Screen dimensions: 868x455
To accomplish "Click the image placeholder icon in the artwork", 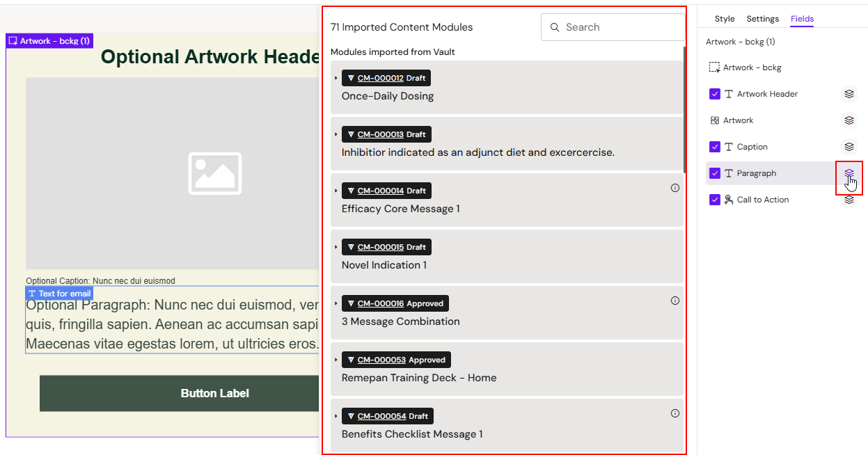I will [214, 173].
